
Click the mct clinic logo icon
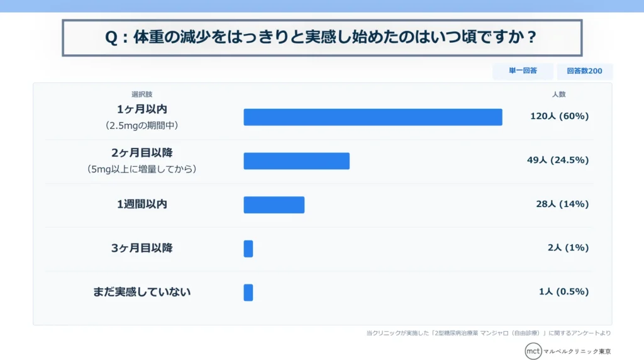pos(533,351)
